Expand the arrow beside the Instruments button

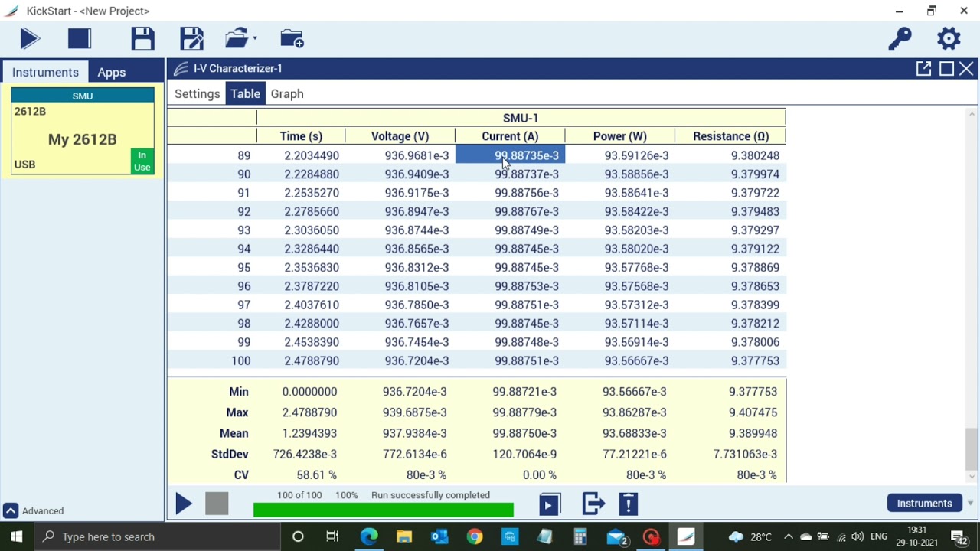click(970, 503)
